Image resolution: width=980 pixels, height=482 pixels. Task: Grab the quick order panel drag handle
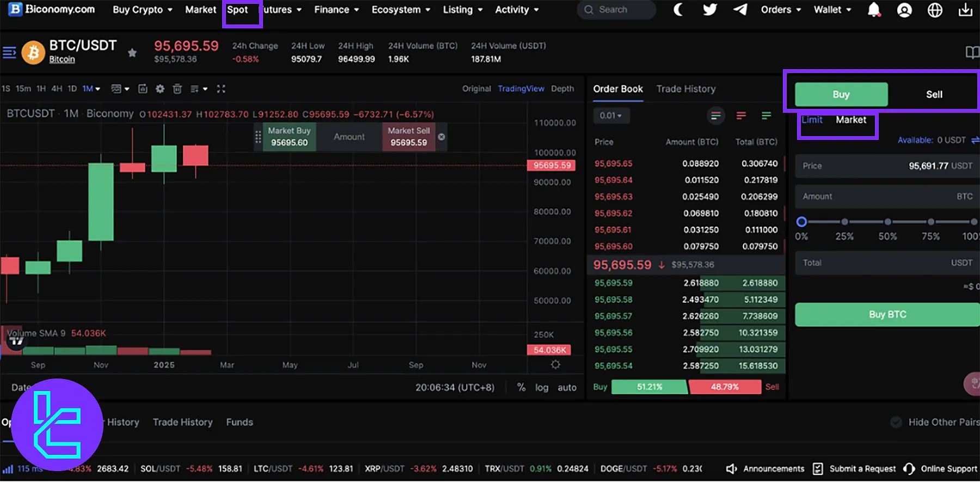tap(258, 137)
